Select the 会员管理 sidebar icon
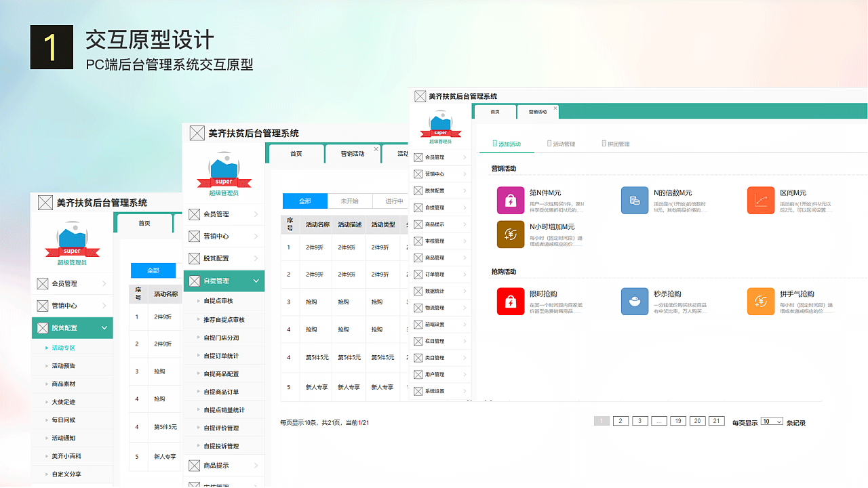 tap(420, 157)
